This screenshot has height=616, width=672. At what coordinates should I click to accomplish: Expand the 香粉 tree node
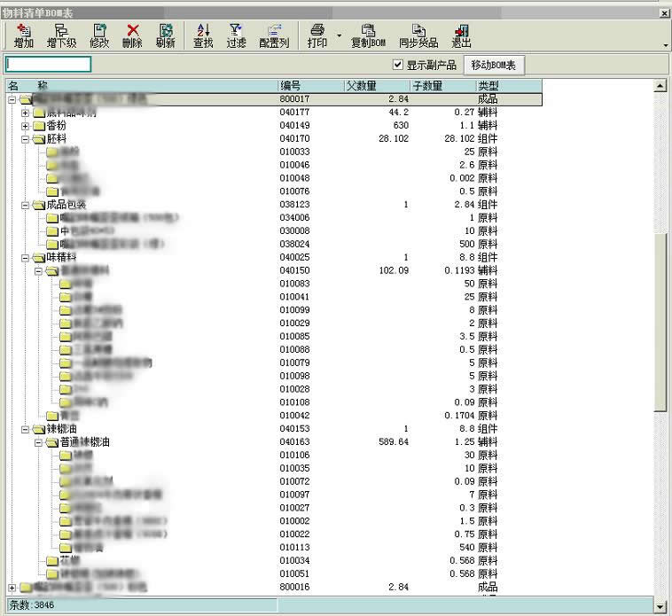[x=26, y=126]
